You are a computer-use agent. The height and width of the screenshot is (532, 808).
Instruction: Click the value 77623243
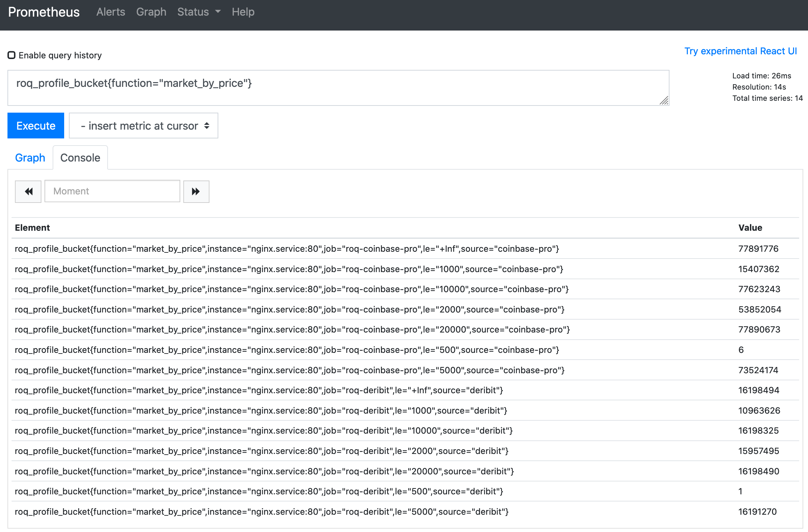point(759,289)
